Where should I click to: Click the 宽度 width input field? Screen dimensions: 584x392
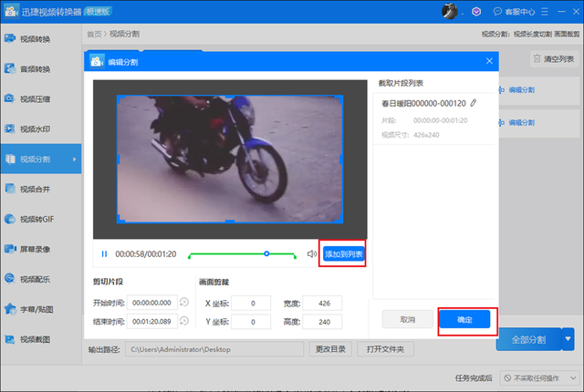click(x=323, y=303)
